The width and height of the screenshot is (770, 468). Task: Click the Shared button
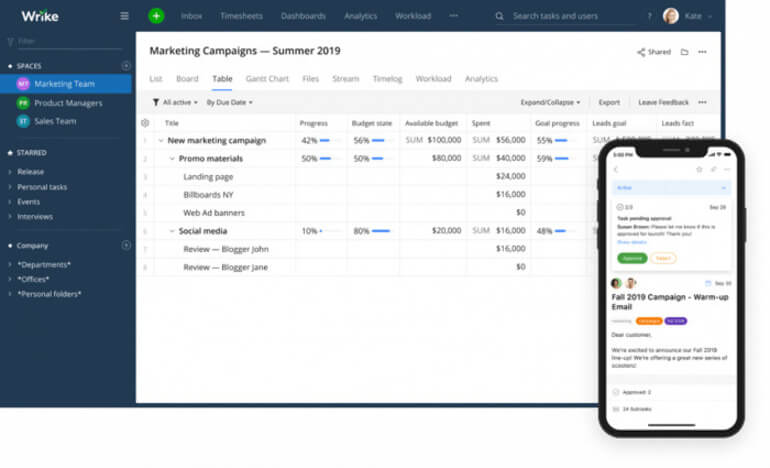click(x=654, y=52)
